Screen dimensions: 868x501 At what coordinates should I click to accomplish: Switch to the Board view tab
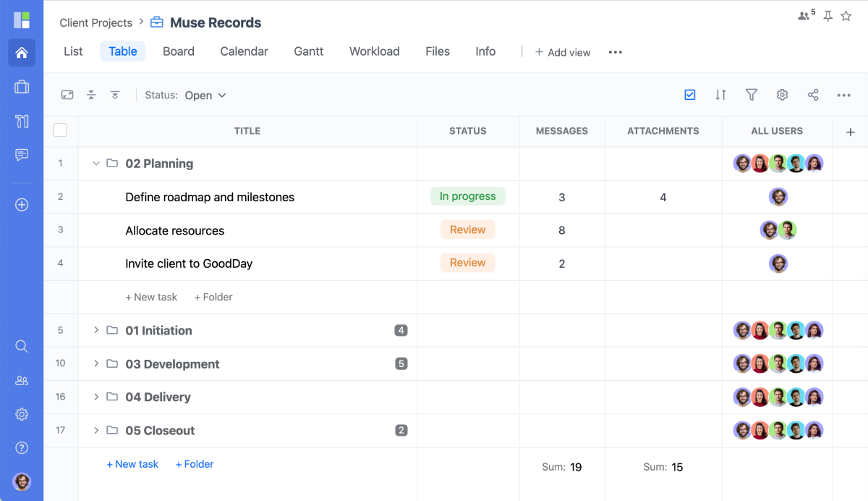click(179, 51)
